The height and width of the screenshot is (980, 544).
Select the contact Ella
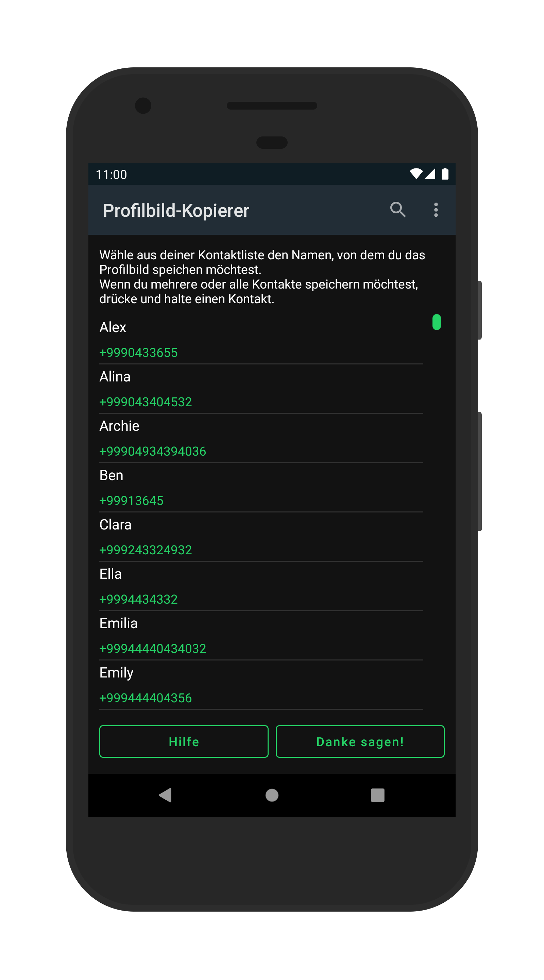tap(261, 586)
